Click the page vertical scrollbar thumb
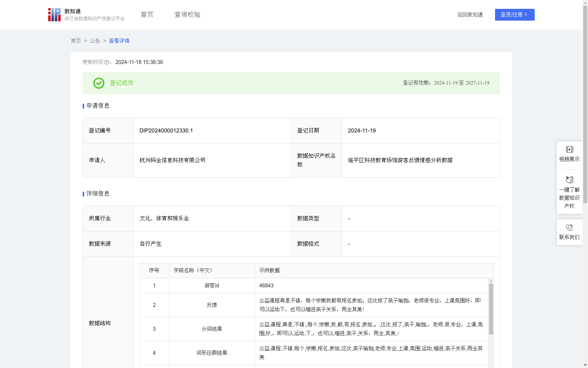The width and height of the screenshot is (588, 368). [585, 104]
